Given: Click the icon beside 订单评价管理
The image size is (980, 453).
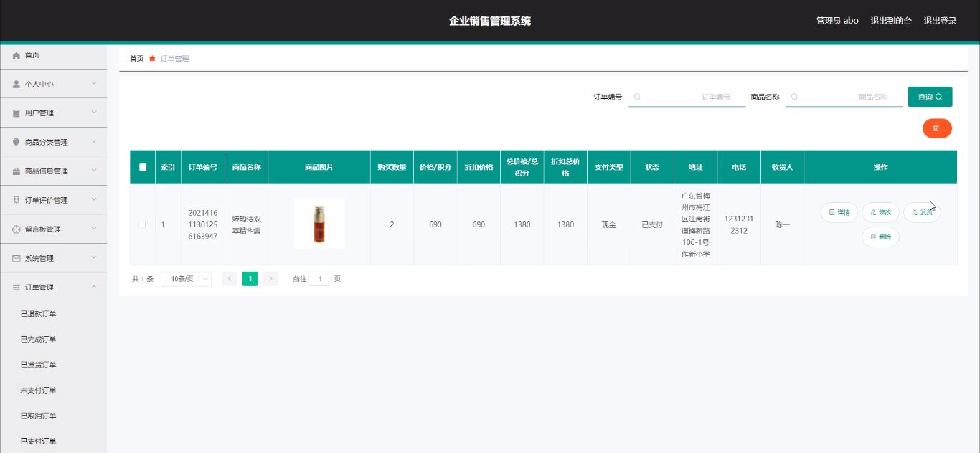Looking at the screenshot, I should click(17, 200).
